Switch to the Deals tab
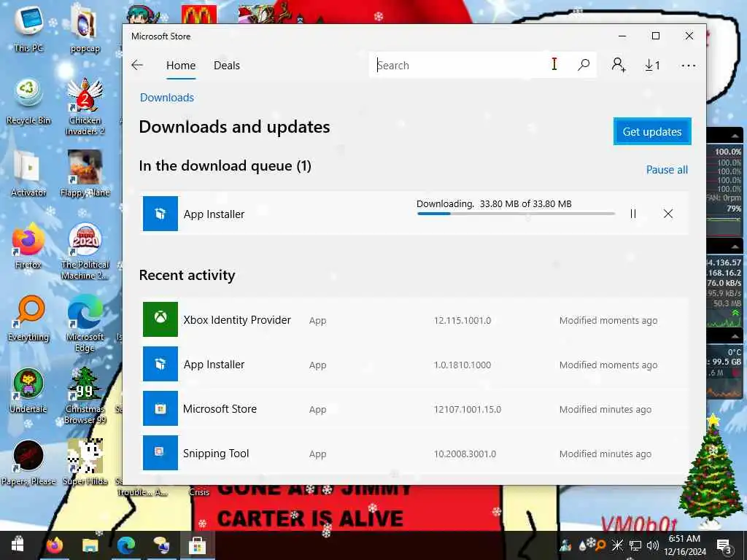 tap(227, 65)
